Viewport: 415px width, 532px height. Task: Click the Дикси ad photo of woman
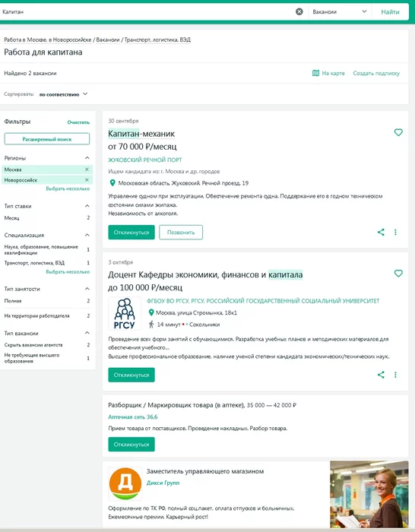(x=369, y=494)
